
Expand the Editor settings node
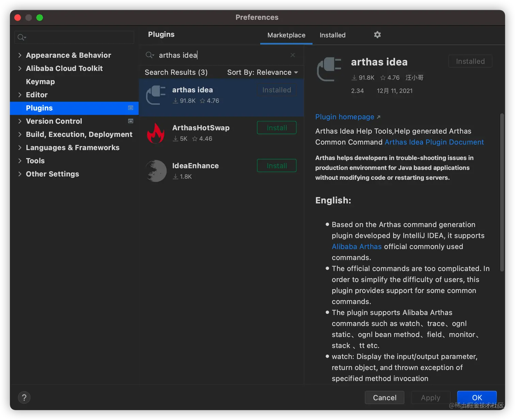20,95
